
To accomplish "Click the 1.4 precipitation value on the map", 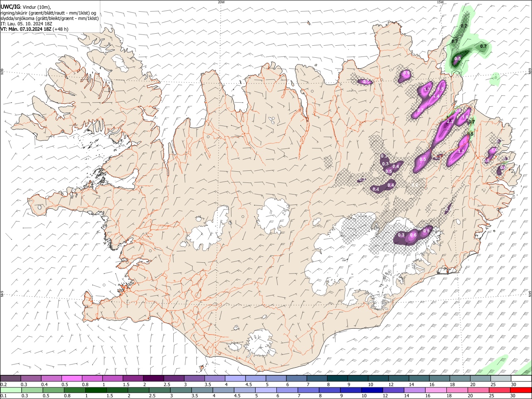I will pyautogui.click(x=436, y=96).
